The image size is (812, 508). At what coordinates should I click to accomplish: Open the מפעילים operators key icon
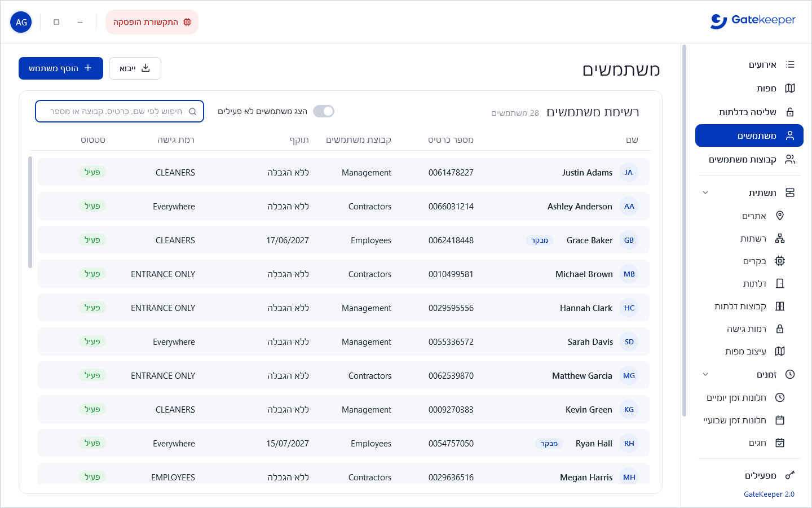click(790, 475)
